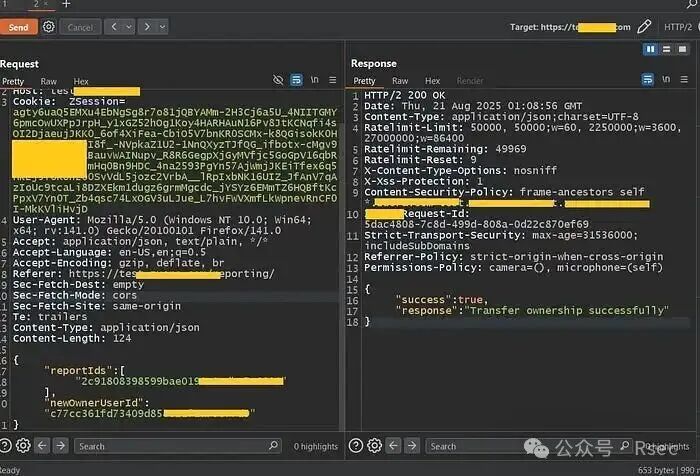Viewport: 700px width, 476px height.
Task: Edit the target with the pencil icon
Action: (x=645, y=27)
